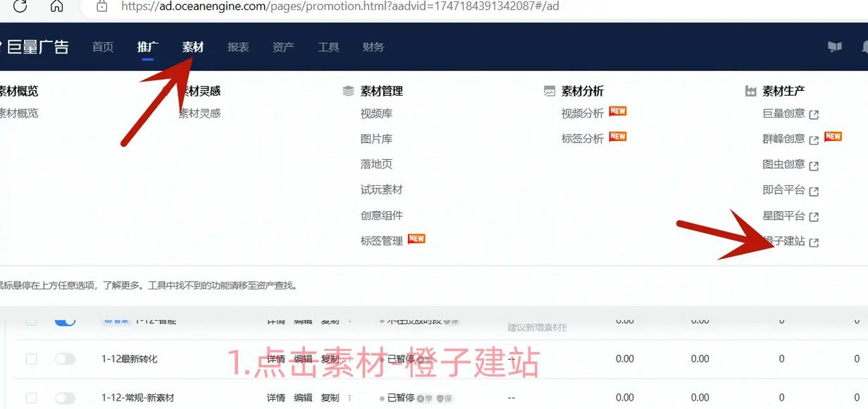868x409 pixels.
Task: Open more actions for 1-12最新转化
Action: pyautogui.click(x=349, y=359)
